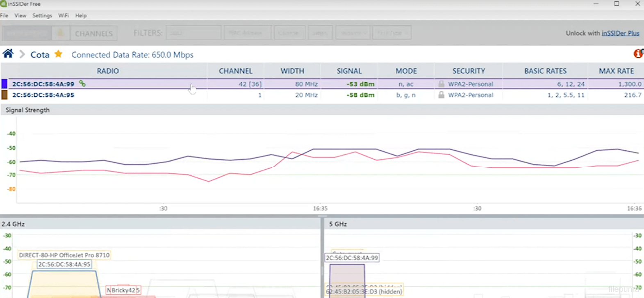Image resolution: width=644 pixels, height=298 pixels.
Task: Open the Security filter dropdown
Action: tap(353, 33)
